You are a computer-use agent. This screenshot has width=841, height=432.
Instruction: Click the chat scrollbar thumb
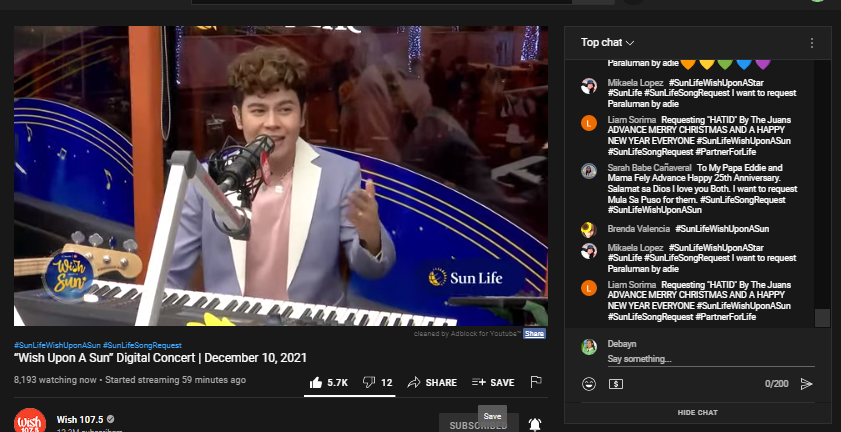tap(822, 318)
